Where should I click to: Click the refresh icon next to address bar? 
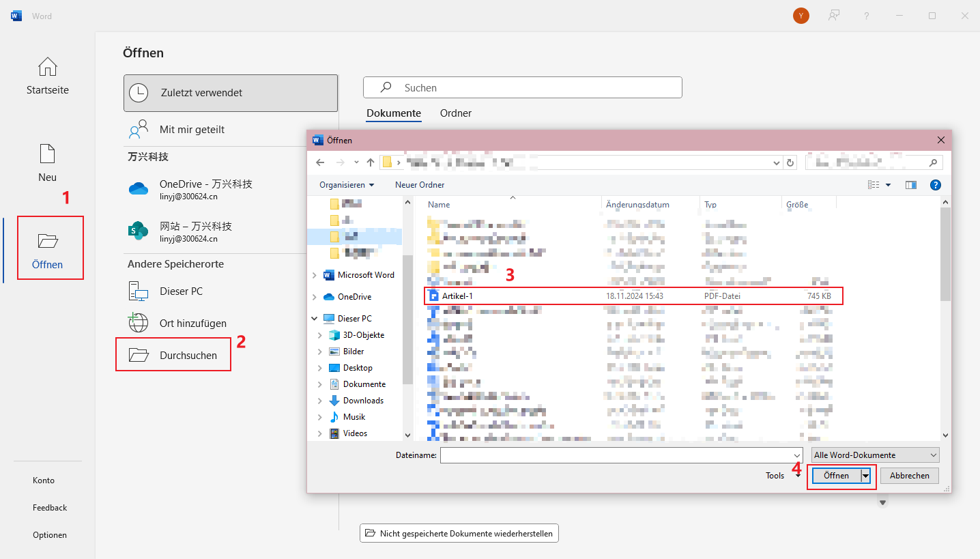pos(791,162)
